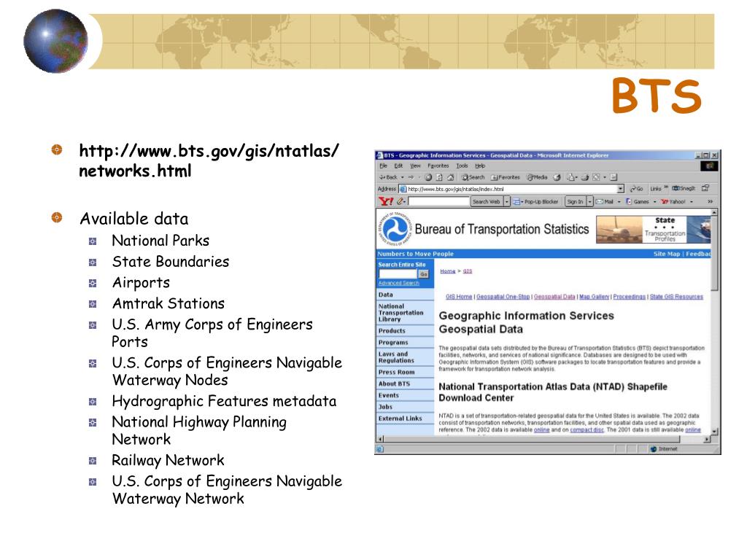
Task: Click the Search Web button
Action: point(486,201)
